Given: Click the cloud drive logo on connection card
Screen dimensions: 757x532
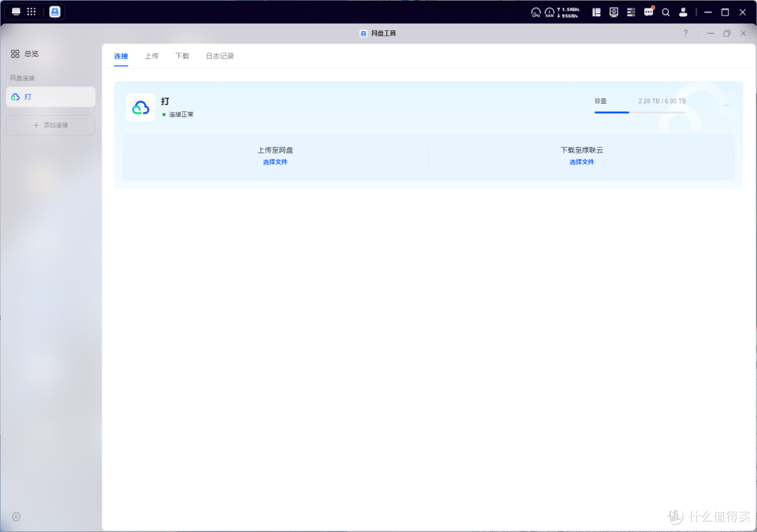Looking at the screenshot, I should pyautogui.click(x=140, y=107).
